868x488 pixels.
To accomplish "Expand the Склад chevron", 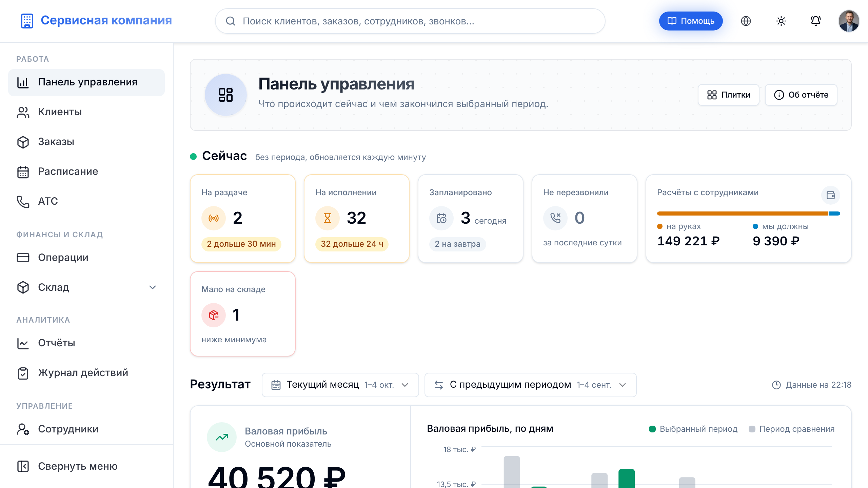I will [x=153, y=287].
